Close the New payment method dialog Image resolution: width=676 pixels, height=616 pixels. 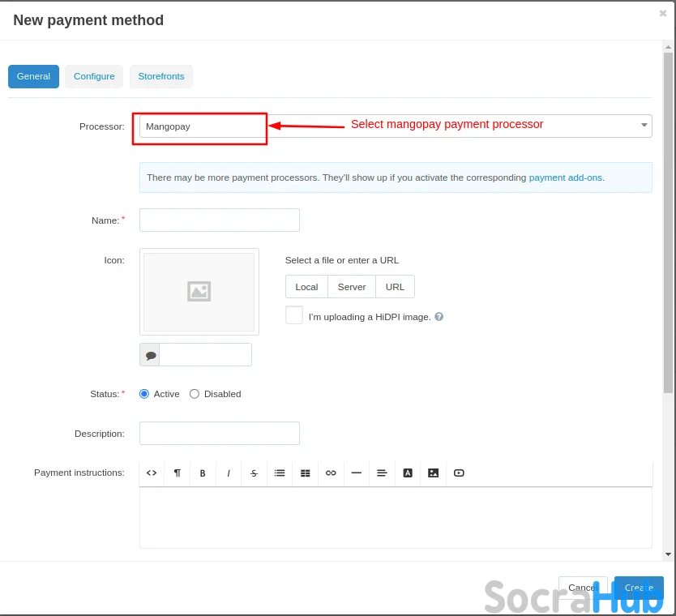click(x=663, y=13)
